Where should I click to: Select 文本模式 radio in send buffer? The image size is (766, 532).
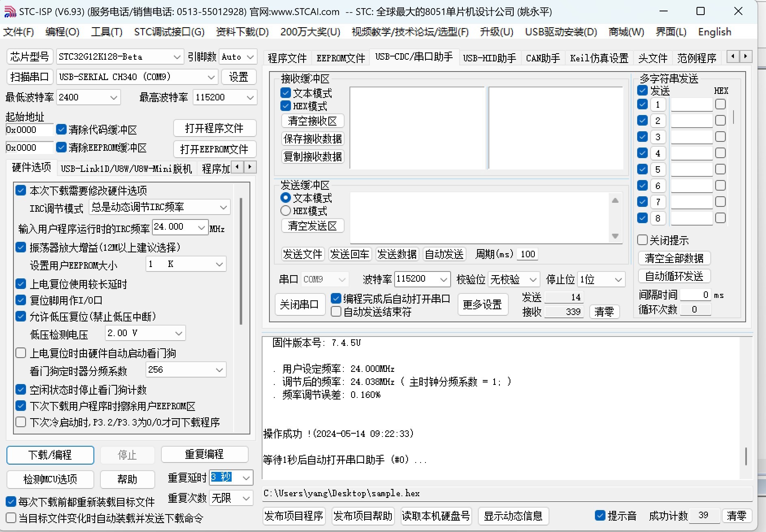286,198
